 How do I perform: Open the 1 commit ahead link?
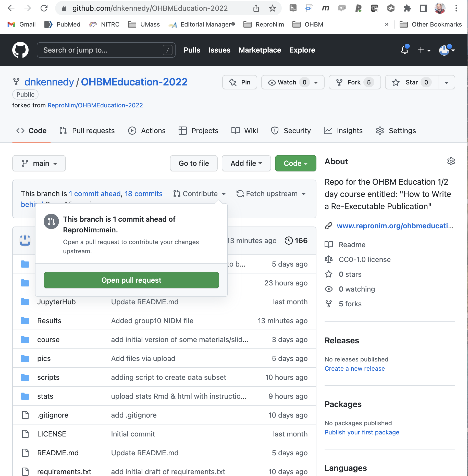95,194
